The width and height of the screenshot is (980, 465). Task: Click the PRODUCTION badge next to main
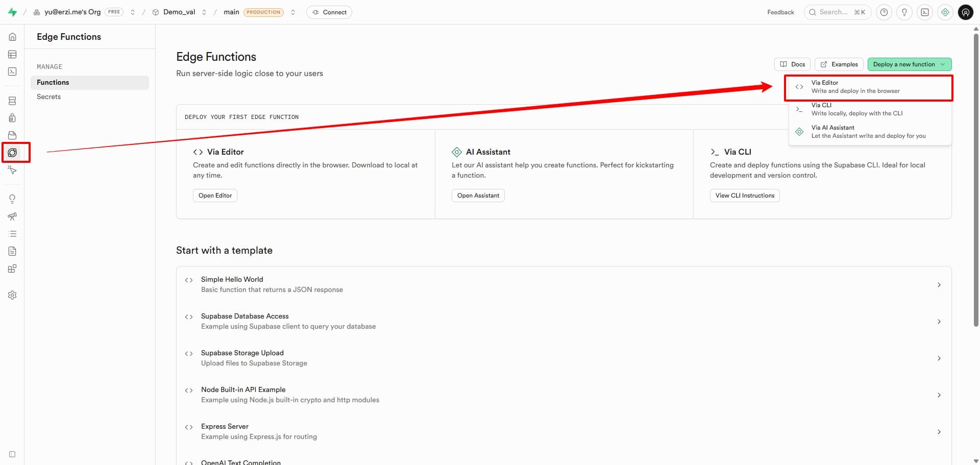point(263,12)
